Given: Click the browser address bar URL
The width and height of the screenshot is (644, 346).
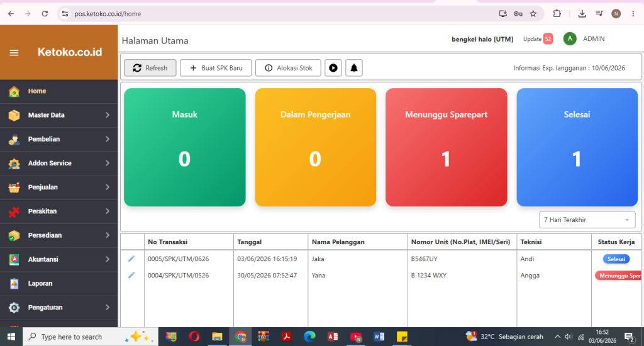Looking at the screenshot, I should [108, 14].
